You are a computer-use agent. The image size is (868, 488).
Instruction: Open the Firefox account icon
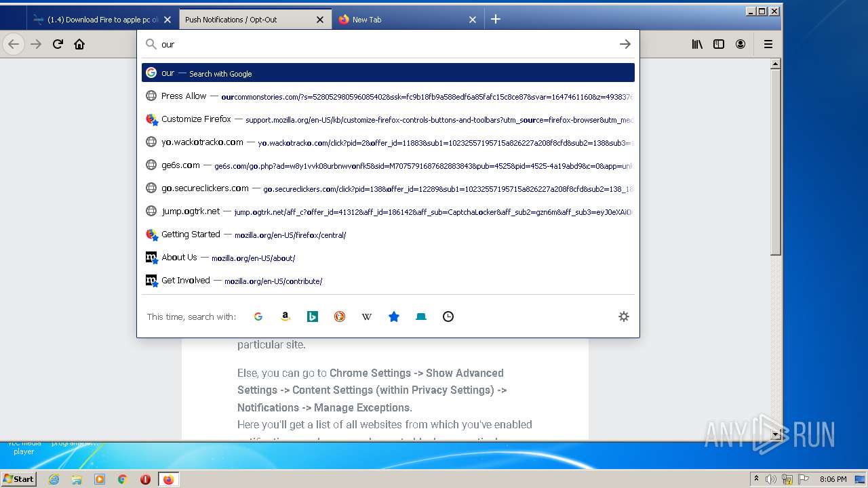click(741, 44)
